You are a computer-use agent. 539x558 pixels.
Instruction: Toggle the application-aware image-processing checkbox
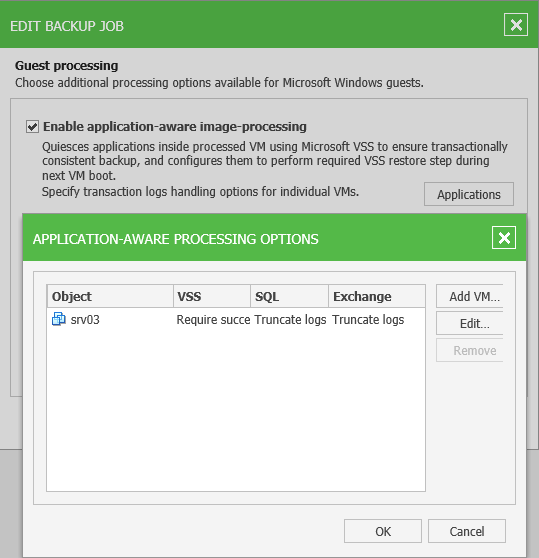click(x=32, y=126)
